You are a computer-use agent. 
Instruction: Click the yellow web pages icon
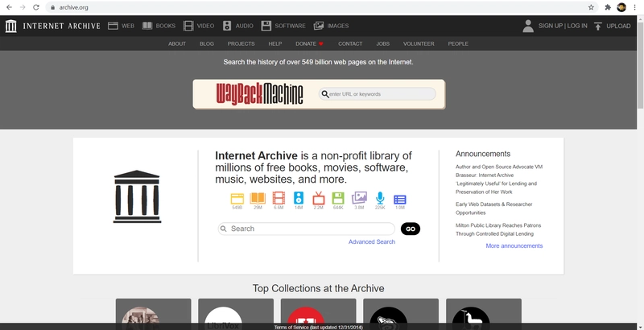point(237,198)
